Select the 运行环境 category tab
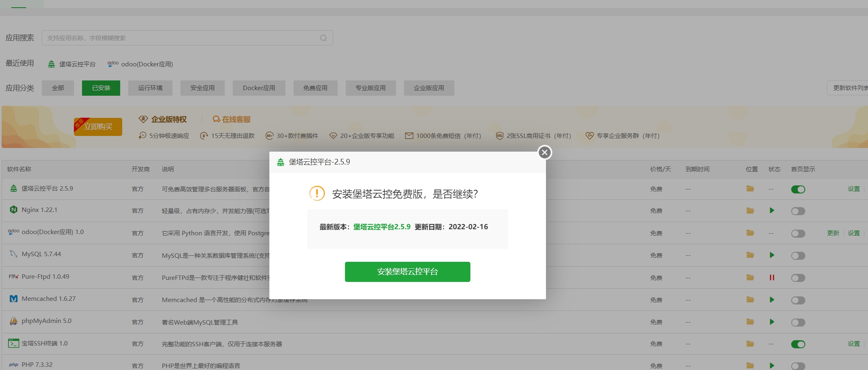This screenshot has width=868, height=370. 150,88
